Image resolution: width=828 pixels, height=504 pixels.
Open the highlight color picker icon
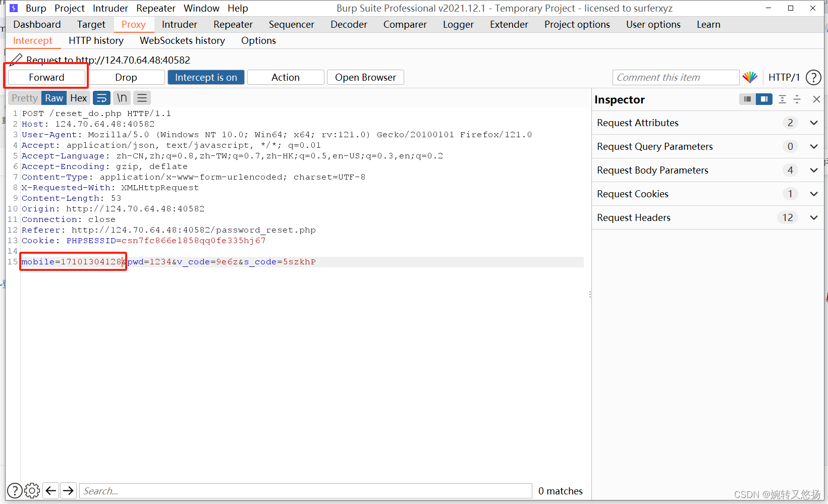pos(750,77)
